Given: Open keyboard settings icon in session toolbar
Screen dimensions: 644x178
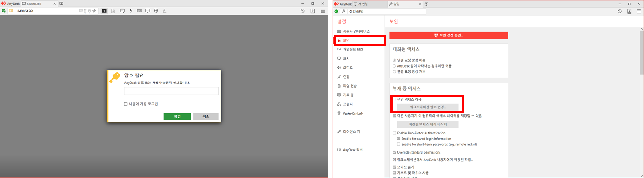Looking at the screenshot, I should pos(139,11).
